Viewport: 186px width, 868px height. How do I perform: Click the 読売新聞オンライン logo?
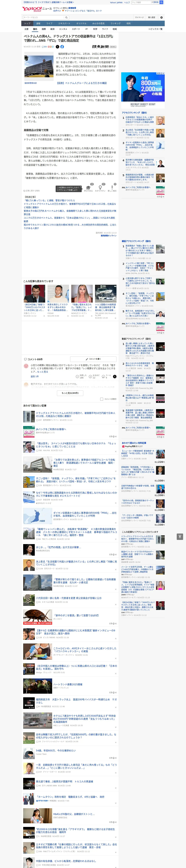[104, 47]
